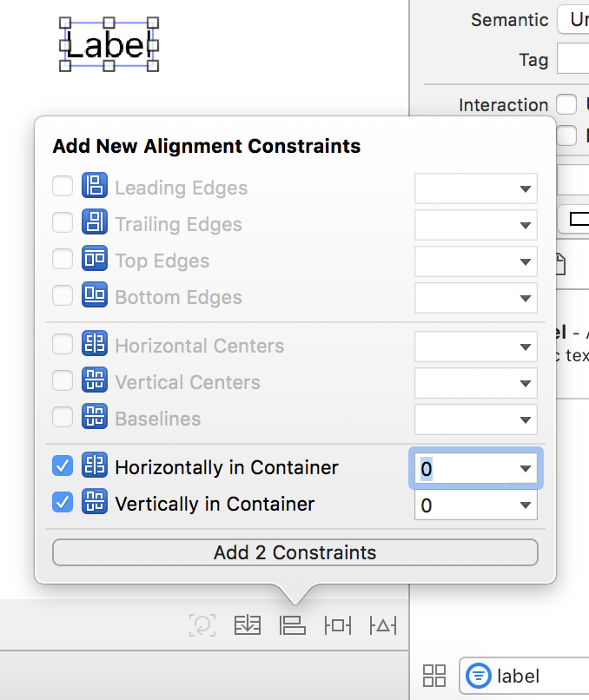
Task: Click the Add 2 Constraints button
Action: pyautogui.click(x=295, y=552)
